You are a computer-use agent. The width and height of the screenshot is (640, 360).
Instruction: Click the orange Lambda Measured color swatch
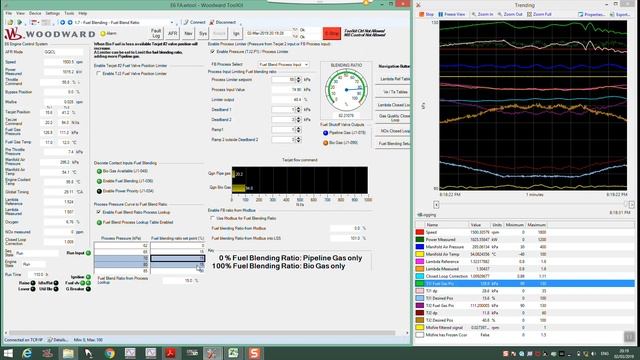pos(420,269)
